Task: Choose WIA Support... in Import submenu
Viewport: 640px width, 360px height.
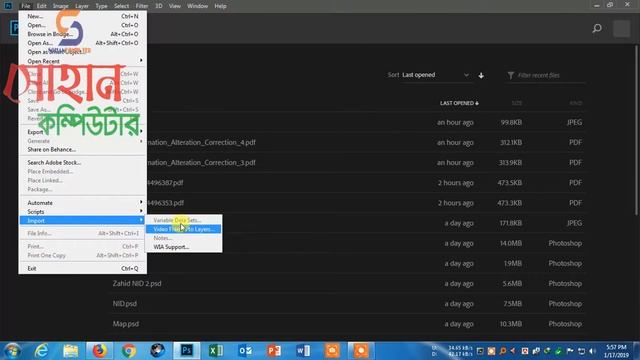Action: [x=184, y=247]
